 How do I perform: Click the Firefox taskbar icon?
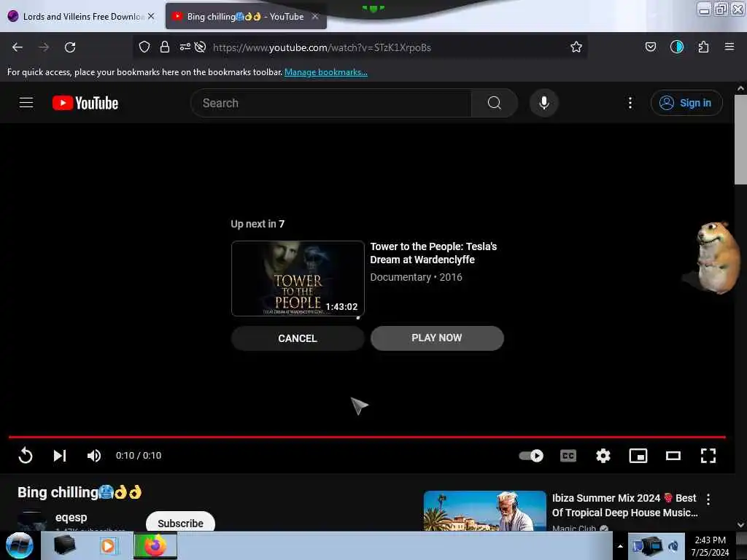coord(155,545)
